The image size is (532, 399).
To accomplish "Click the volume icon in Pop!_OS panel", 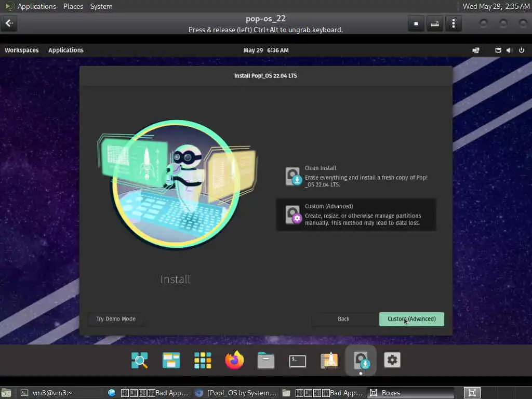I will 509,50.
